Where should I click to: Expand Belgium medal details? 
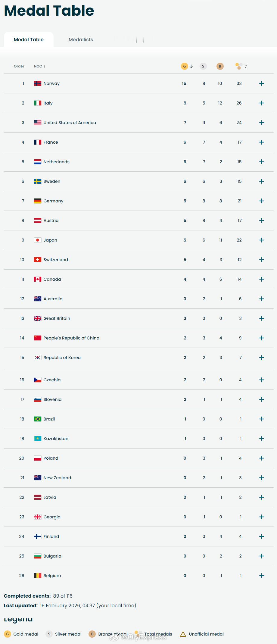(x=262, y=576)
